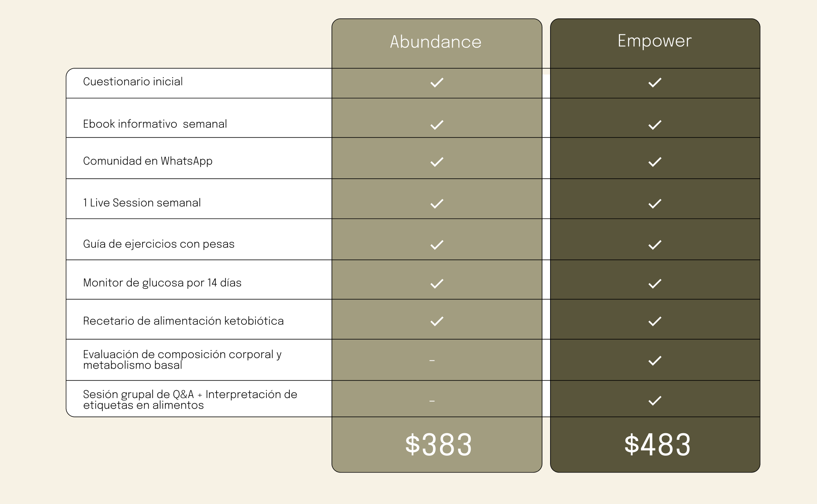Click Empower checkmark for Guía de ejercicios
Screen dimensions: 817x504
655,245
